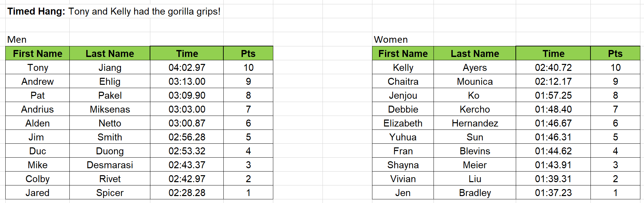The height and width of the screenshot is (203, 644).
Task: Click the Women table Time header
Action: point(553,53)
